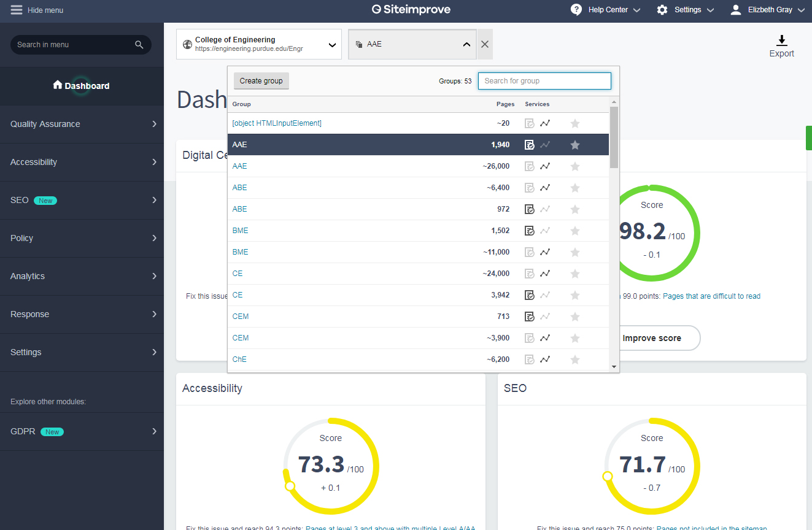Toggle favorite star for [object HTMLInputElement] group
The height and width of the screenshot is (530, 812).
coord(575,123)
